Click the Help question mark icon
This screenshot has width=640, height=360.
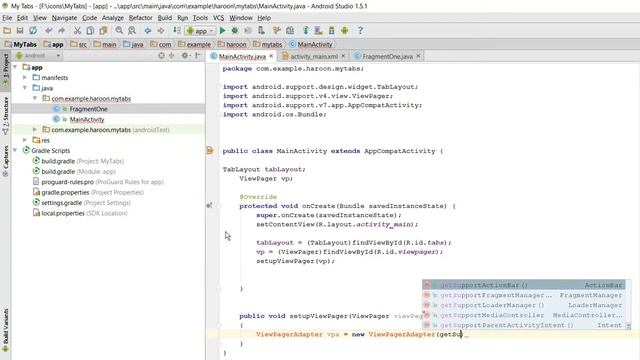click(360, 31)
